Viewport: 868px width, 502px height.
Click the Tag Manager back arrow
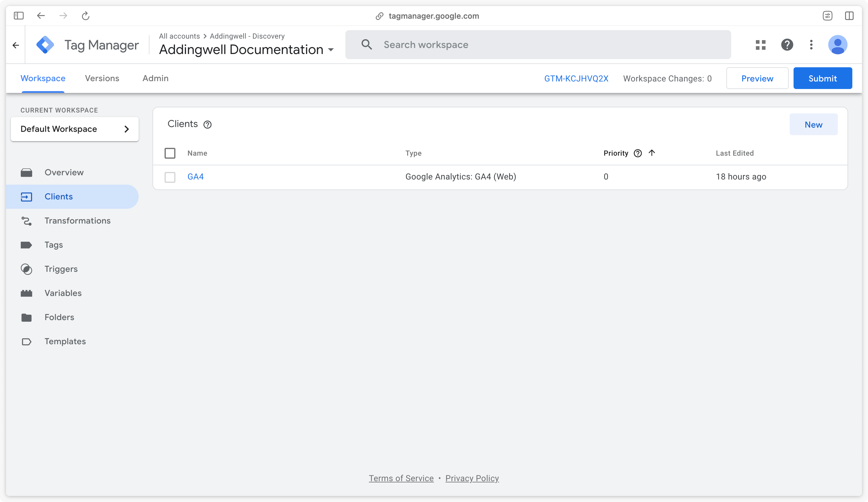point(16,45)
